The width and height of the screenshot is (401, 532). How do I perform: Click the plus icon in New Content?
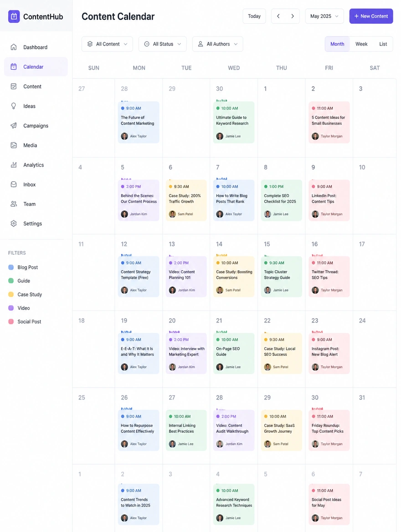[356, 16]
